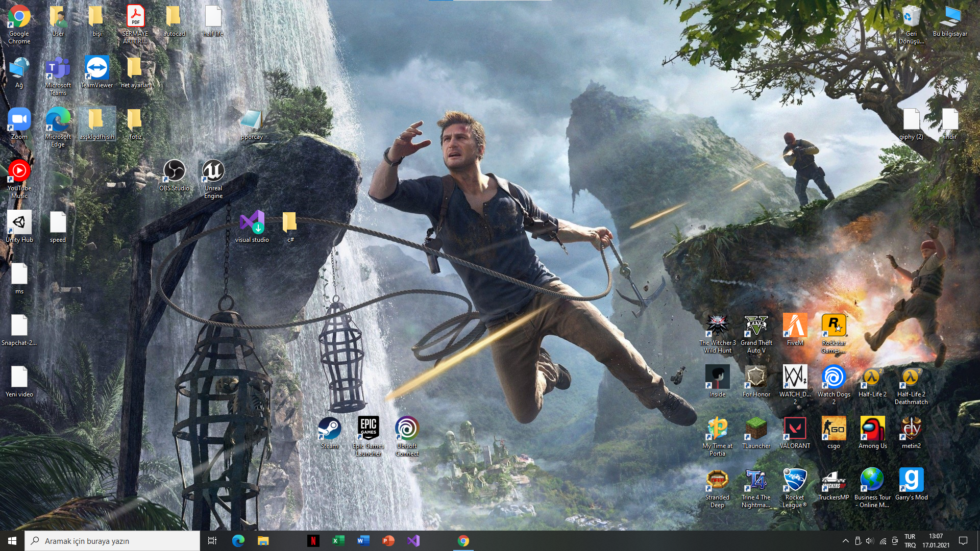This screenshot has height=551, width=980.
Task: Click the Chrome taskbar icon
Action: 463,541
